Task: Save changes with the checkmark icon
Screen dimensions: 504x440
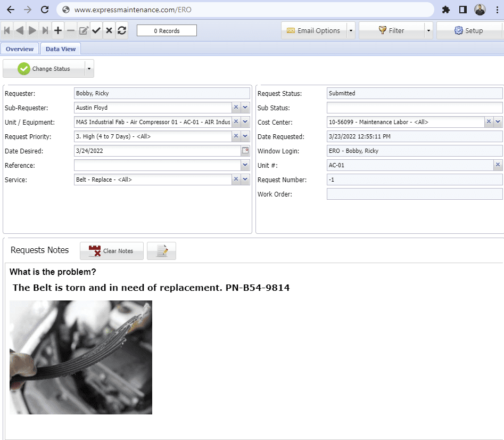Action: pos(96,30)
